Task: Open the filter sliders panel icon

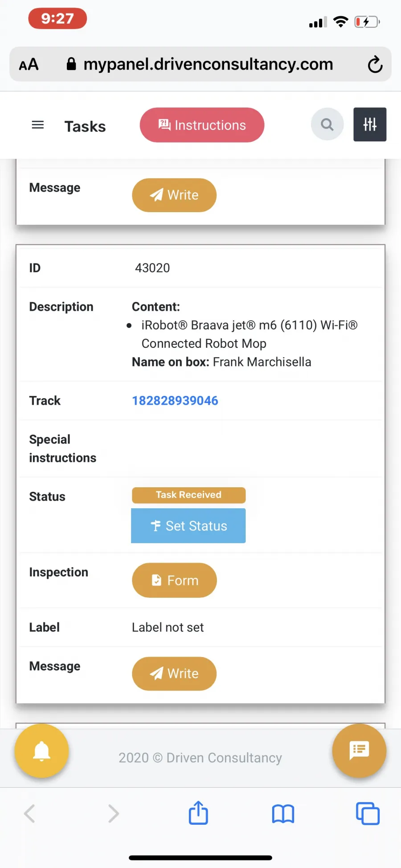Action: coord(370,124)
